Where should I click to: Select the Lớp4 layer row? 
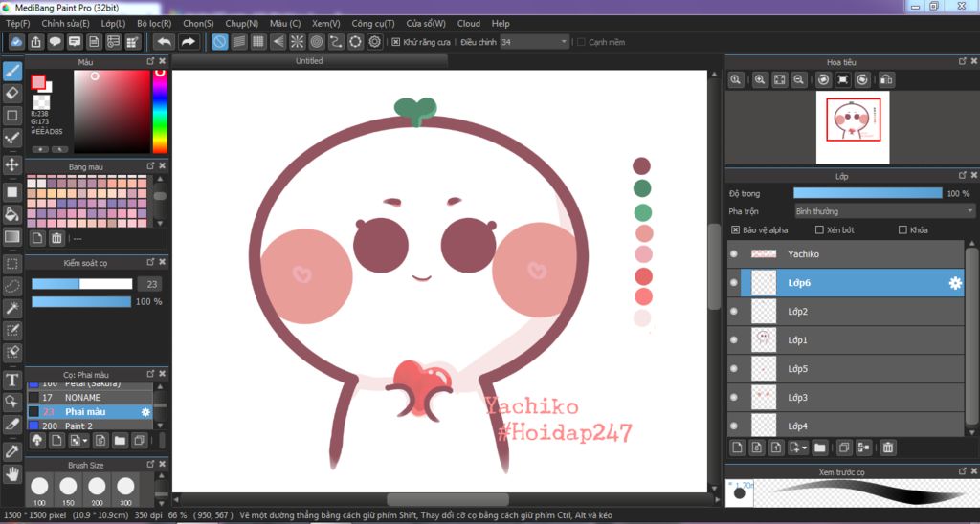tap(846, 426)
